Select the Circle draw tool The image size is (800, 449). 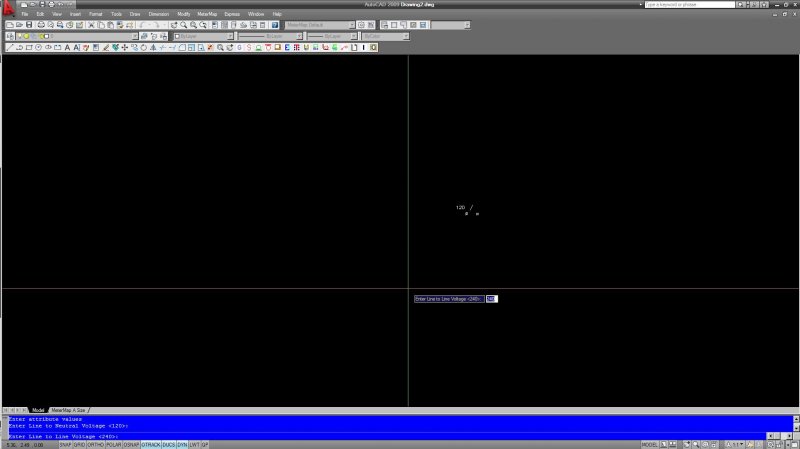39,47
